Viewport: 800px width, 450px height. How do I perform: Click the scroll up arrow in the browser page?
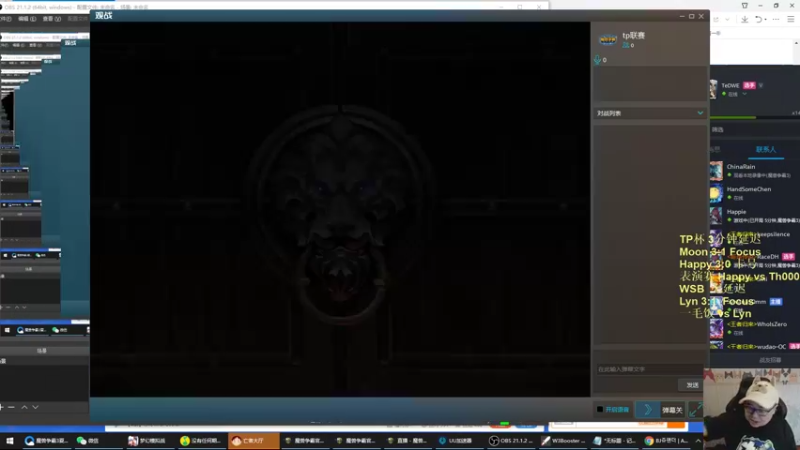coord(796,43)
